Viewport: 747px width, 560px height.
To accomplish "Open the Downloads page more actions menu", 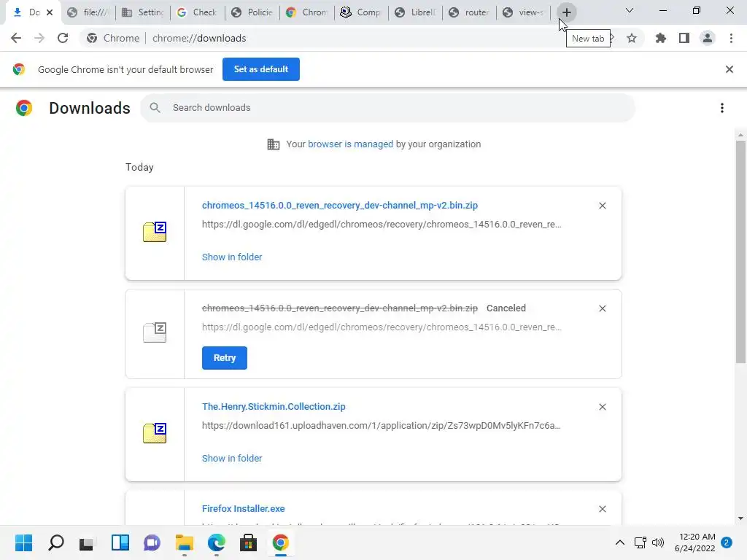I will pos(722,108).
